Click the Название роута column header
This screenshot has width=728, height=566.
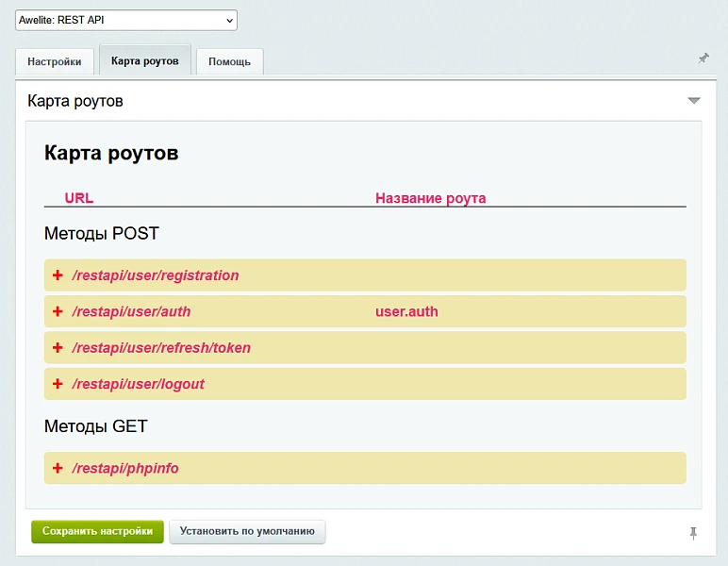coord(430,198)
